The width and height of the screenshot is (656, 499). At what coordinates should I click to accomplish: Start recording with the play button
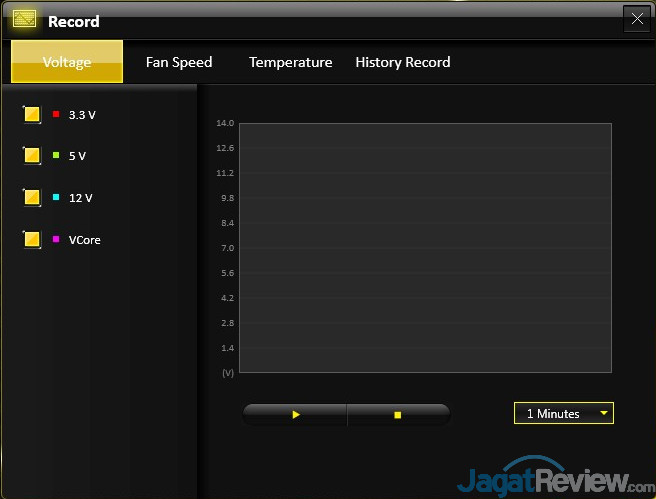click(295, 415)
